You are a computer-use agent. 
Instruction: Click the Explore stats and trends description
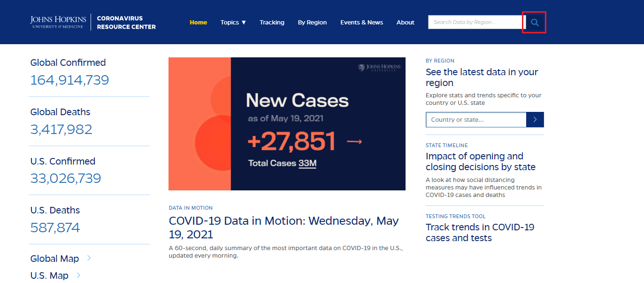point(483,99)
